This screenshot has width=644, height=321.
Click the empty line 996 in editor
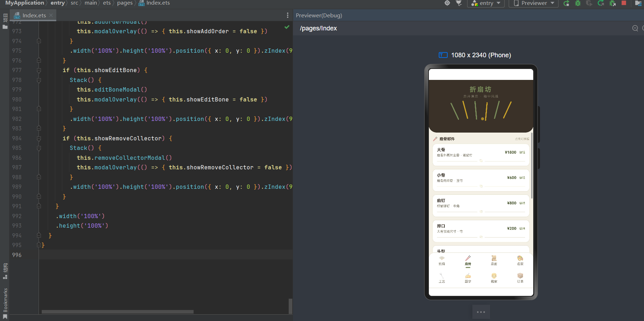click(x=166, y=255)
